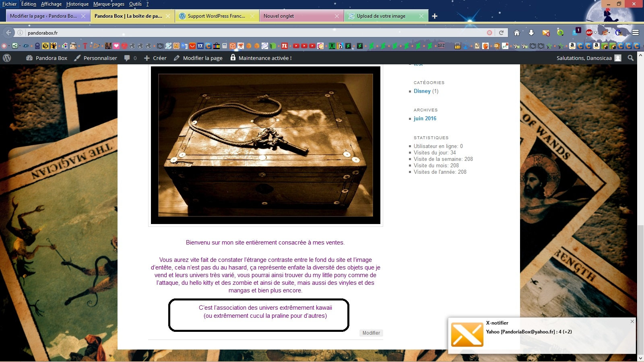
Task: View comments bubble in admin bar
Action: point(130,58)
